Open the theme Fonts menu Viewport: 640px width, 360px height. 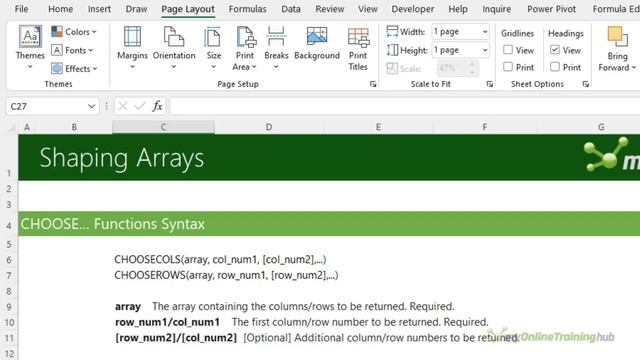(73, 50)
